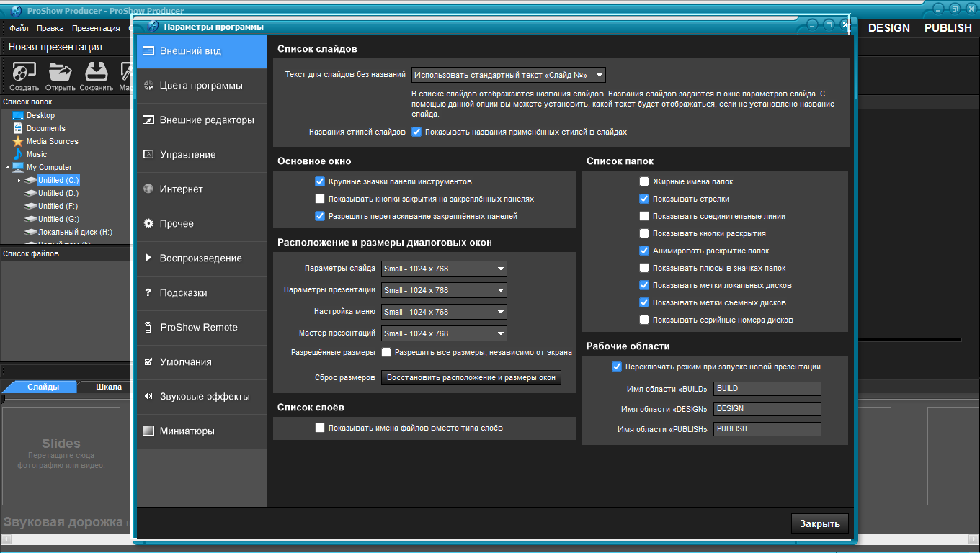Toggle Показывать названия применённых стилей checkbox
Image resolution: width=980 pixels, height=553 pixels.
point(416,132)
